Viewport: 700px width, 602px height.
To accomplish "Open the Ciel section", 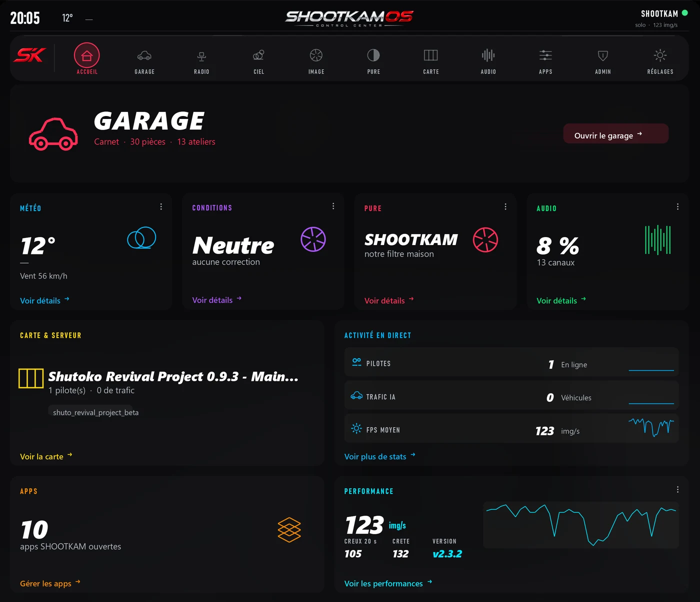I will (259, 59).
